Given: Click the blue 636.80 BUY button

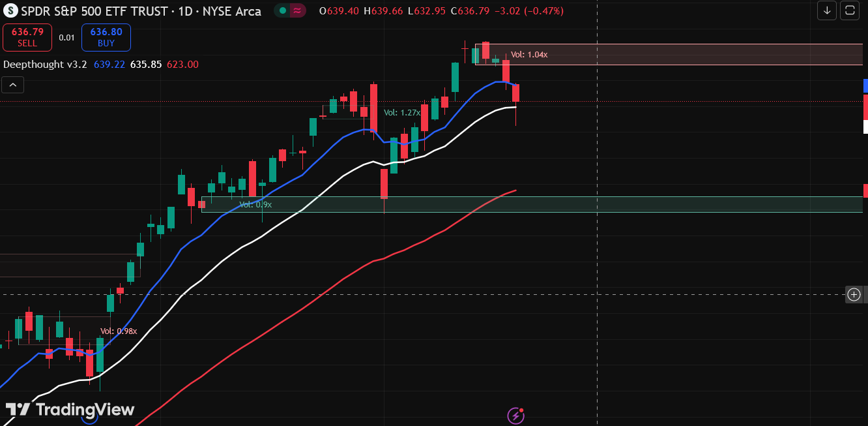Looking at the screenshot, I should pyautogui.click(x=106, y=37).
